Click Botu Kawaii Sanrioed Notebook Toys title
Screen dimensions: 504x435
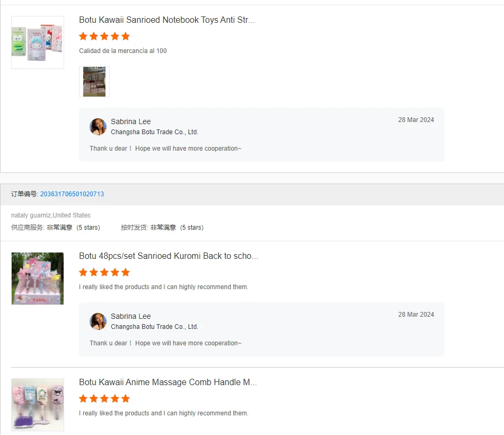167,20
